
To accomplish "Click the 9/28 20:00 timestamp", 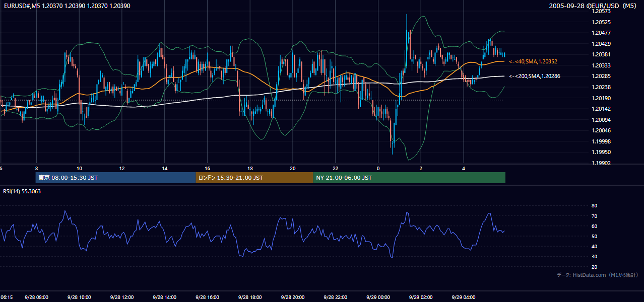I will coord(293,297).
